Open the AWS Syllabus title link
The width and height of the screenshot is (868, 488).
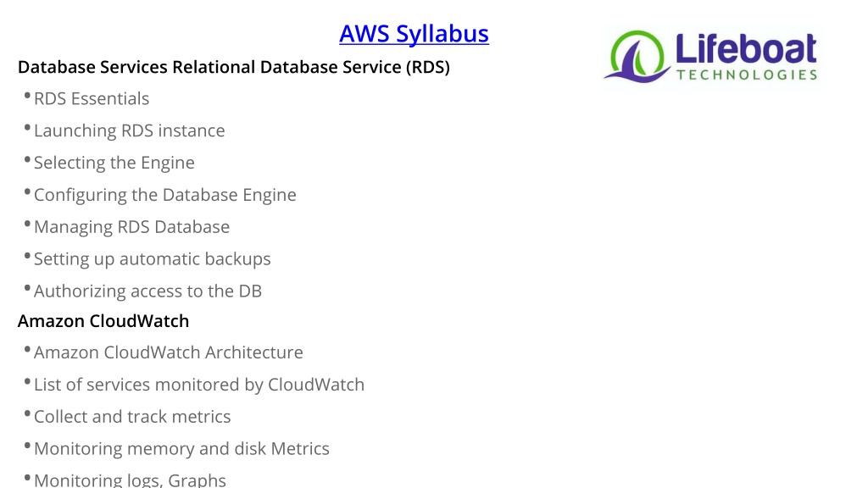click(x=414, y=34)
